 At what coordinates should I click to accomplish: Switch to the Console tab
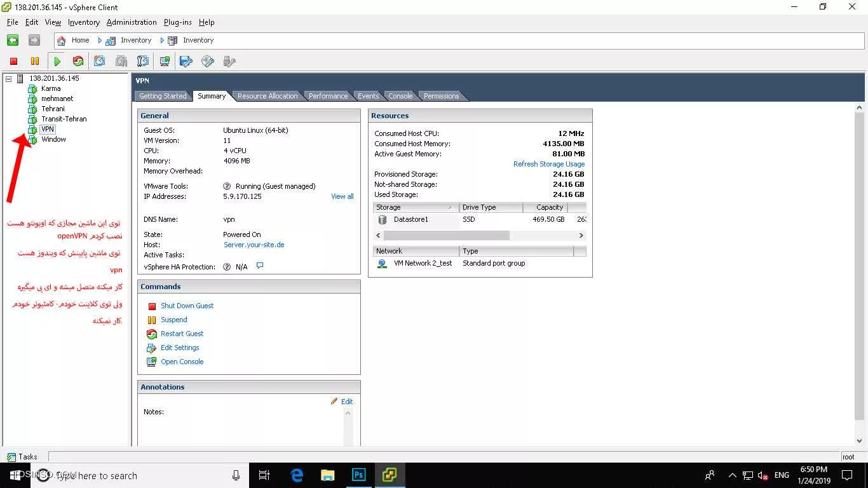[x=400, y=96]
